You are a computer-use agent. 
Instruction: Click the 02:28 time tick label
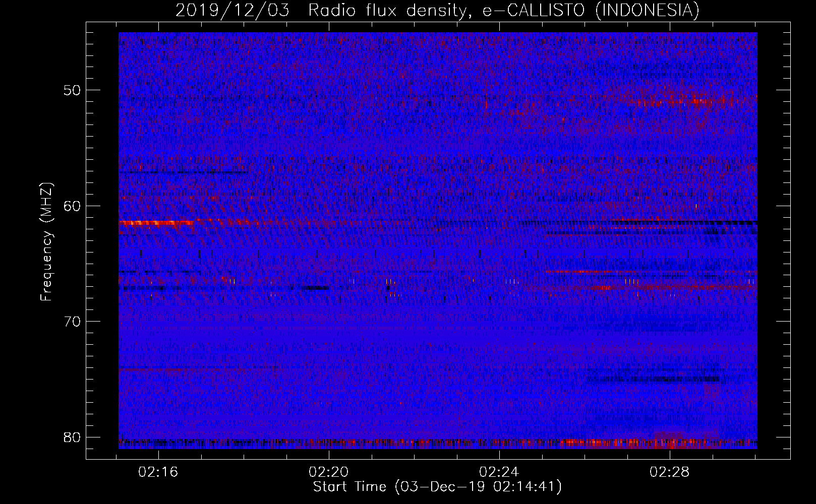pyautogui.click(x=669, y=472)
